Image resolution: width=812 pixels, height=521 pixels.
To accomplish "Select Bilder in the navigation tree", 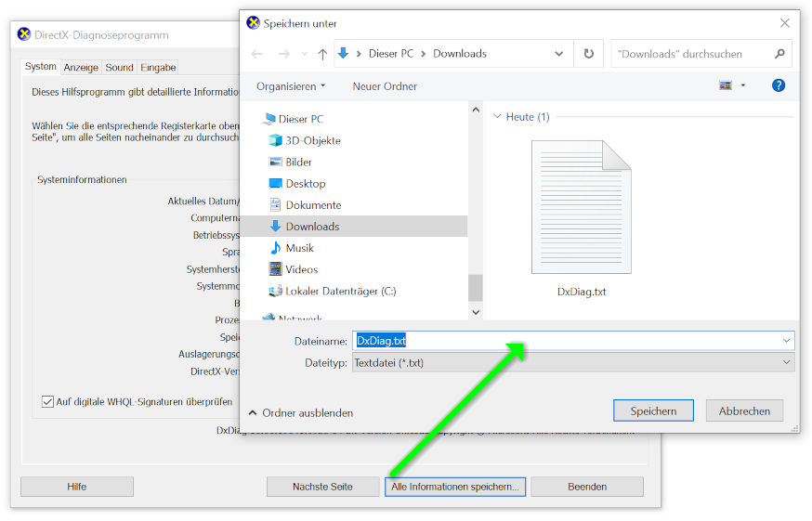I will tap(298, 163).
